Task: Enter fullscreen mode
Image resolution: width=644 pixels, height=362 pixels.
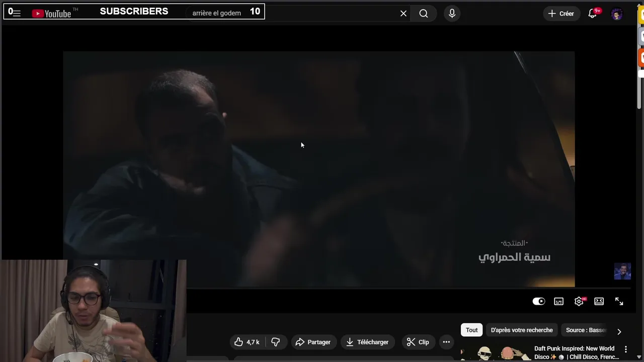Action: 619,301
